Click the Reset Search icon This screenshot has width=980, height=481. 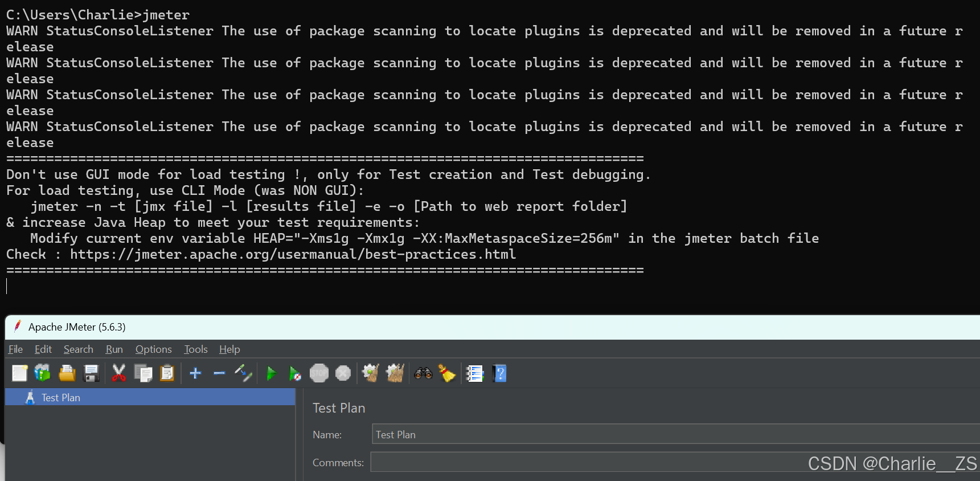(447, 373)
